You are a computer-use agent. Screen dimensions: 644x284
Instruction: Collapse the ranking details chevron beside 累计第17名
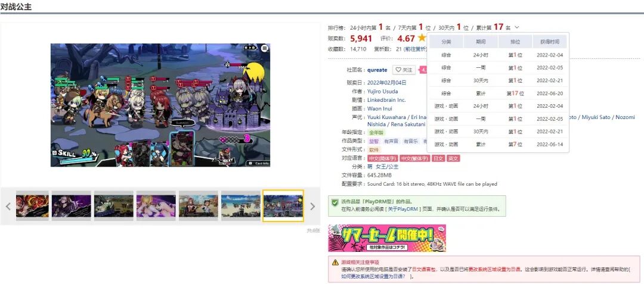pyautogui.click(x=517, y=27)
